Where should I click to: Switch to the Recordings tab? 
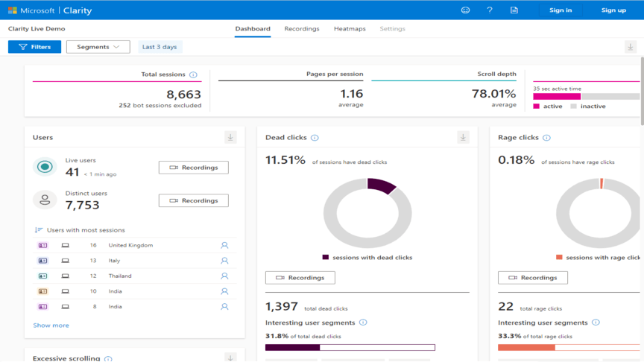coord(302,29)
